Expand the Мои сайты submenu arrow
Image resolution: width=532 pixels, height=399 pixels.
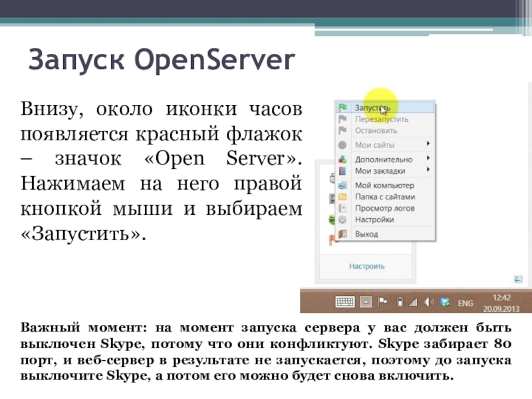tap(428, 144)
